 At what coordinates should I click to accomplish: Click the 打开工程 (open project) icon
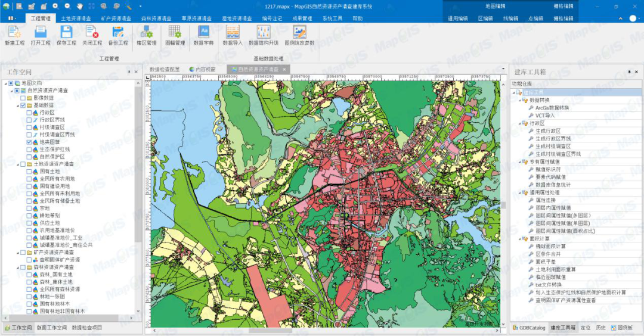(41, 32)
